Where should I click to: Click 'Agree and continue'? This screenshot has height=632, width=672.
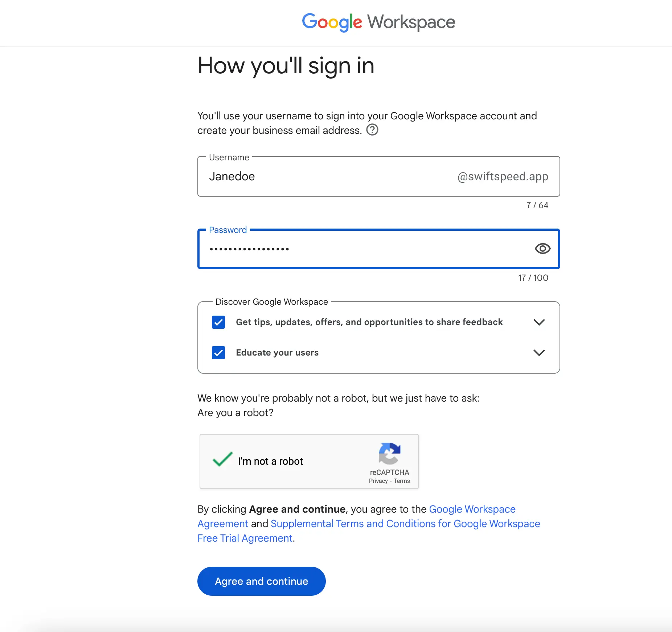pos(261,581)
